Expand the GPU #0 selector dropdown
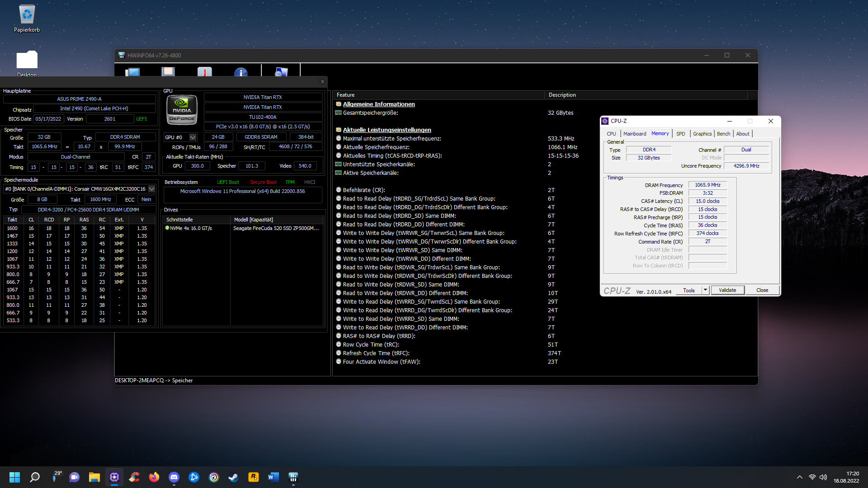Viewport: 868px width, 488px height. coord(193,137)
